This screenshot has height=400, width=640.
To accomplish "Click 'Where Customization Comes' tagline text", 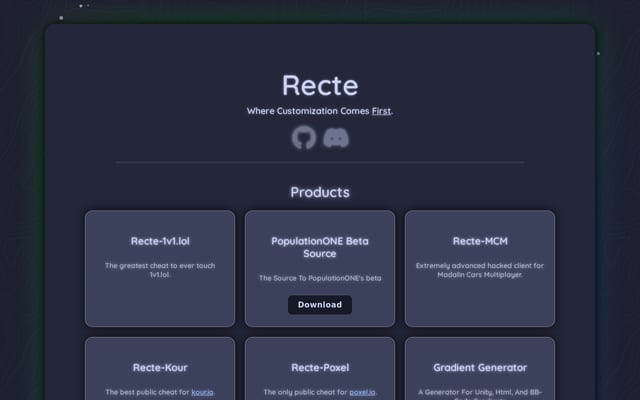I will (308, 111).
